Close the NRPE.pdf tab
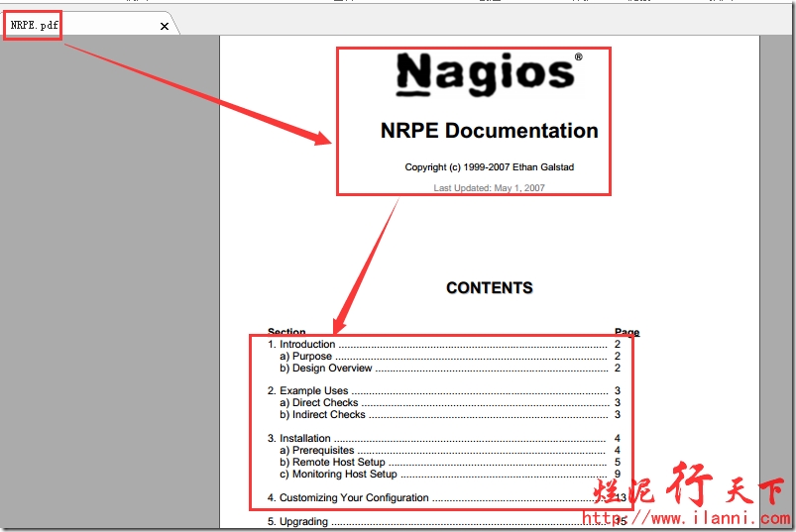This screenshot has height=532, width=796. click(165, 26)
